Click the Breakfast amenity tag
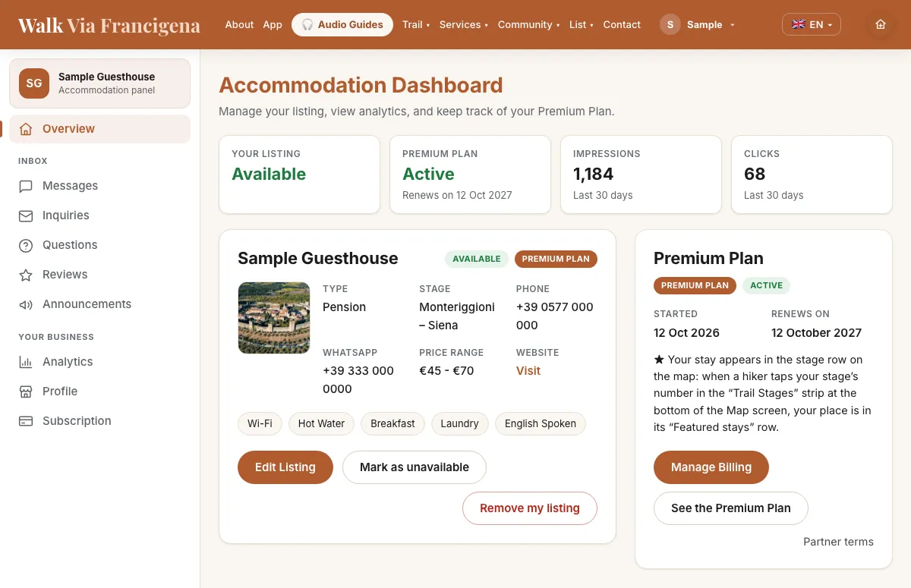This screenshot has width=911, height=588. coord(392,423)
